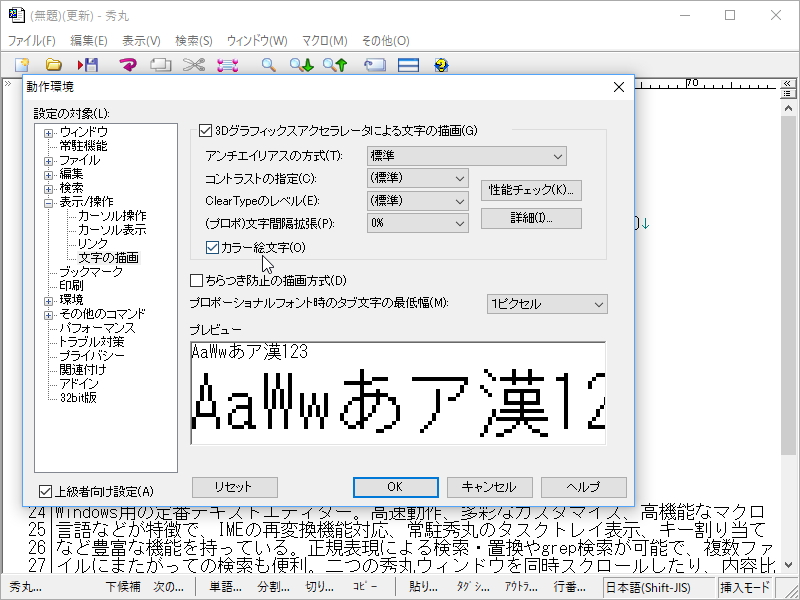Open a file using the folder toolbar icon

pos(54,65)
